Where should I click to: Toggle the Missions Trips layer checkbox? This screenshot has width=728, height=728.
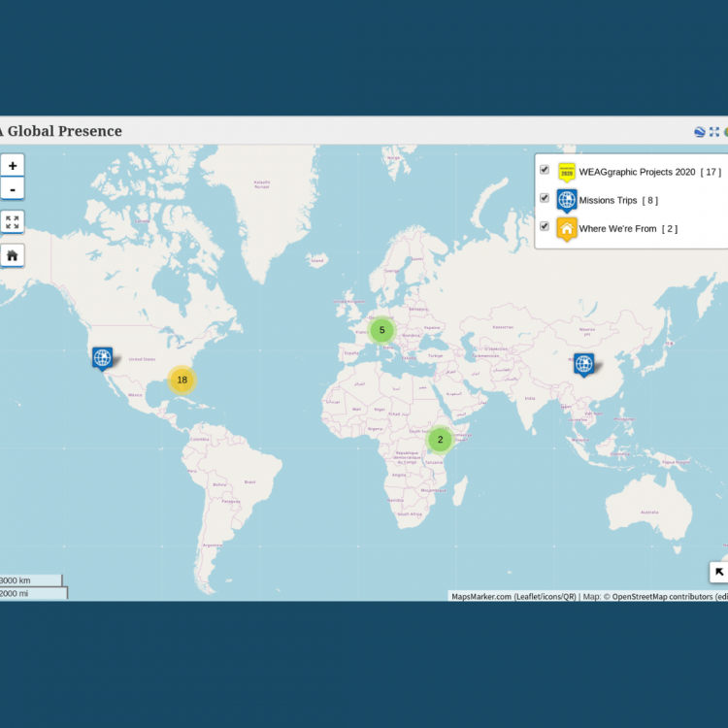545,198
